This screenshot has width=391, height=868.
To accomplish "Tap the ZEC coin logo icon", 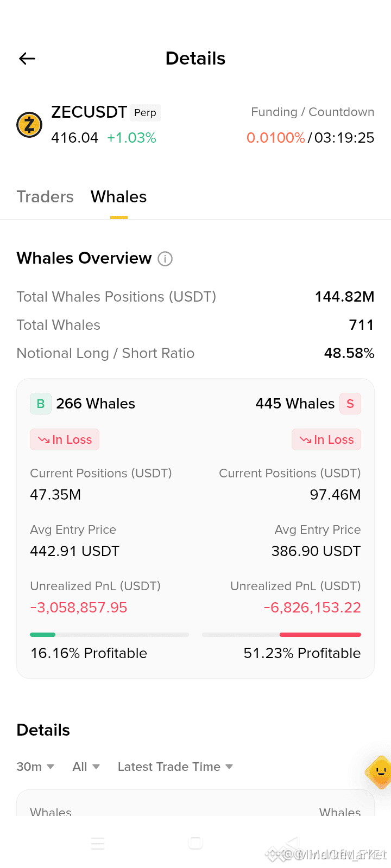I will pos(29,125).
